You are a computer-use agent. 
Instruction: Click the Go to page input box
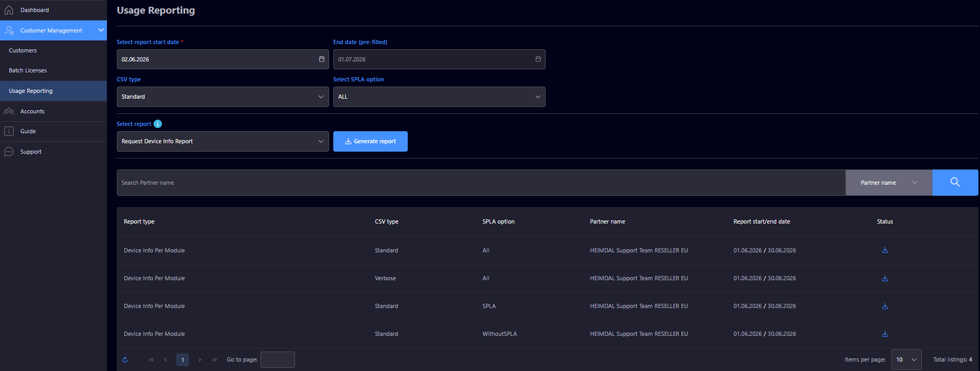pos(278,359)
